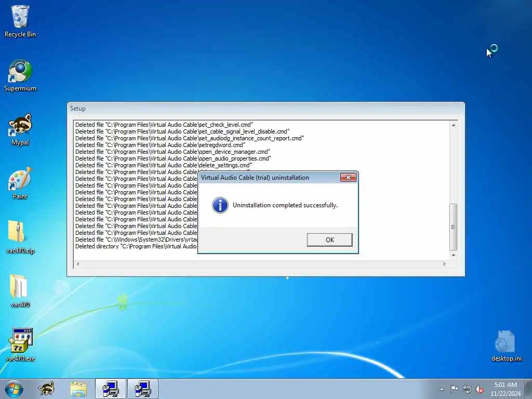Screen dimensions: 532x399
Task: Switch to first setup taskbar window
Action: coord(111,389)
